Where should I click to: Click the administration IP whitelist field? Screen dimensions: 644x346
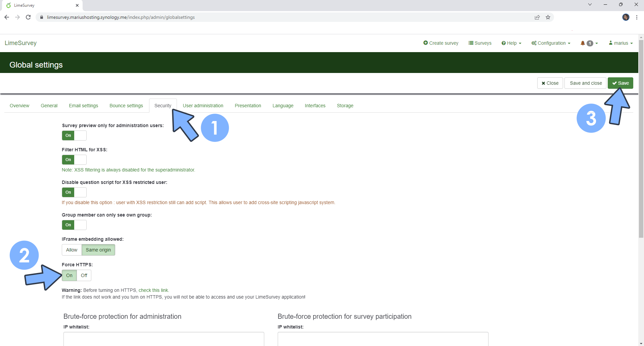click(164, 339)
